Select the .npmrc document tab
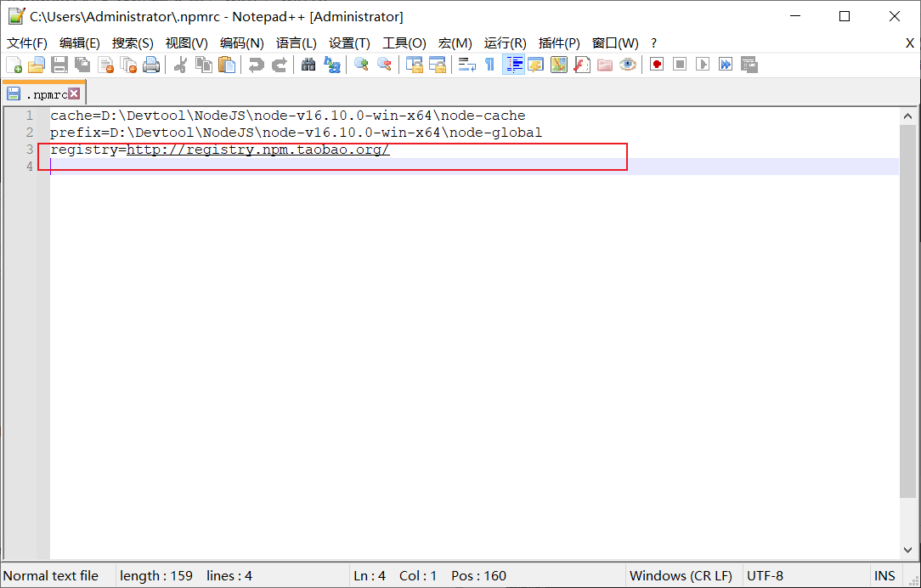 (x=41, y=93)
